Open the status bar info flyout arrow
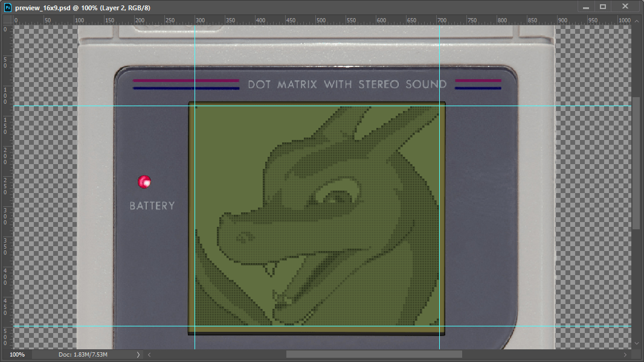The width and height of the screenshot is (644, 362). 138,355
